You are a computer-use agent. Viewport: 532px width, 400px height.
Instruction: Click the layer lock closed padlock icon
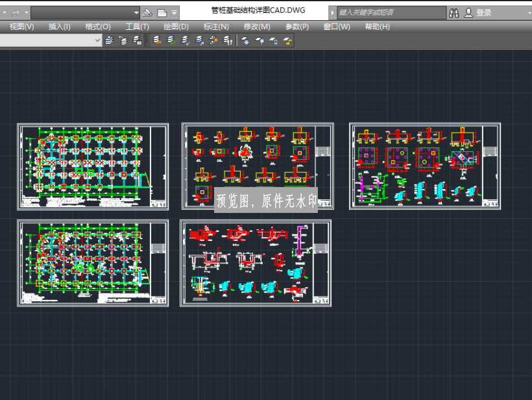tap(274, 41)
